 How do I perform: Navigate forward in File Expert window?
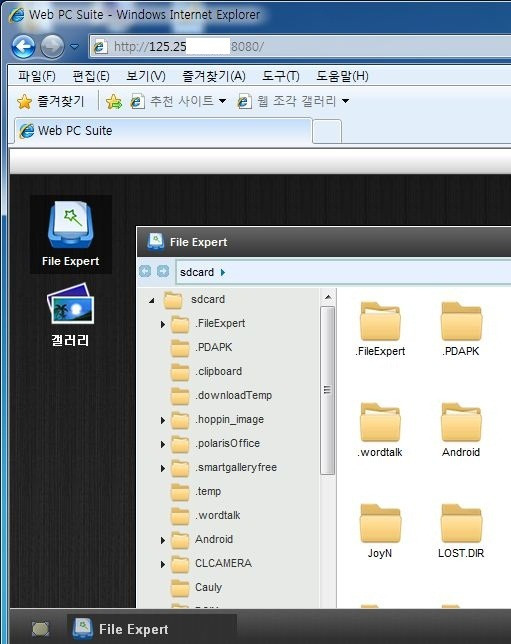[163, 271]
